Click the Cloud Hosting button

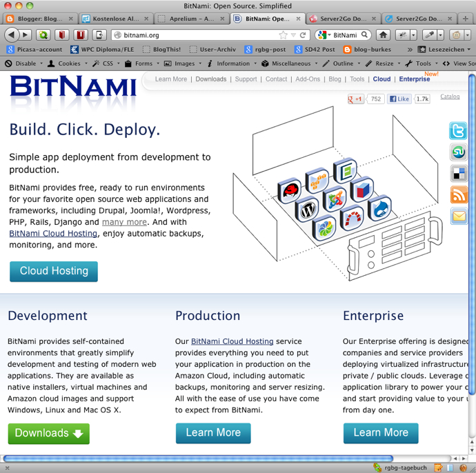coord(54,271)
